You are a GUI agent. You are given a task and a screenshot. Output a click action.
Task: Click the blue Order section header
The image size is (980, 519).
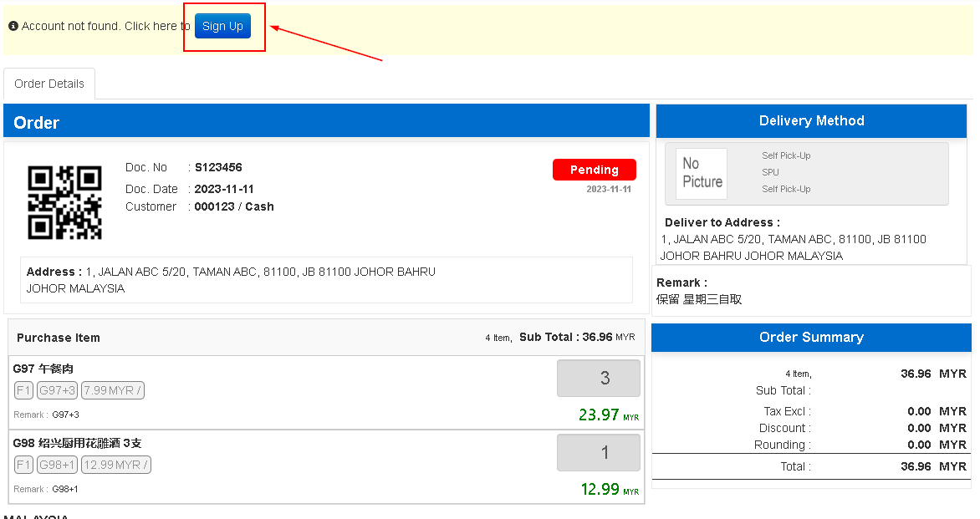pyautogui.click(x=326, y=122)
